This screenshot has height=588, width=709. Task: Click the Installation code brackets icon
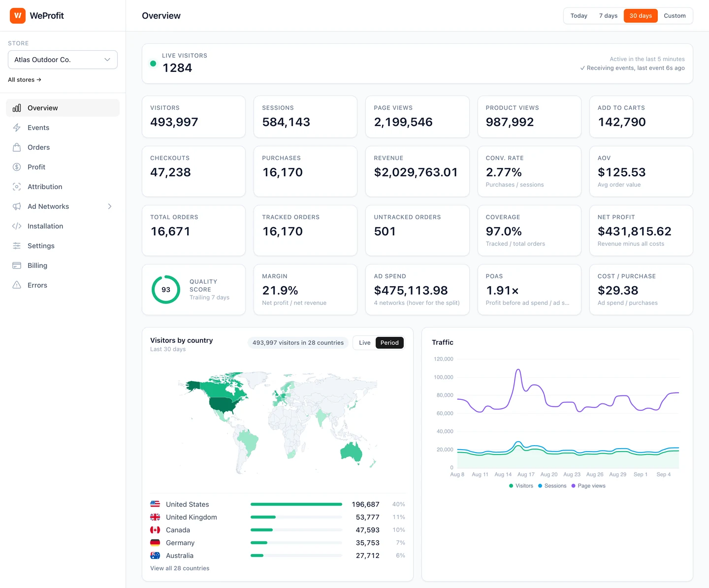(x=17, y=226)
